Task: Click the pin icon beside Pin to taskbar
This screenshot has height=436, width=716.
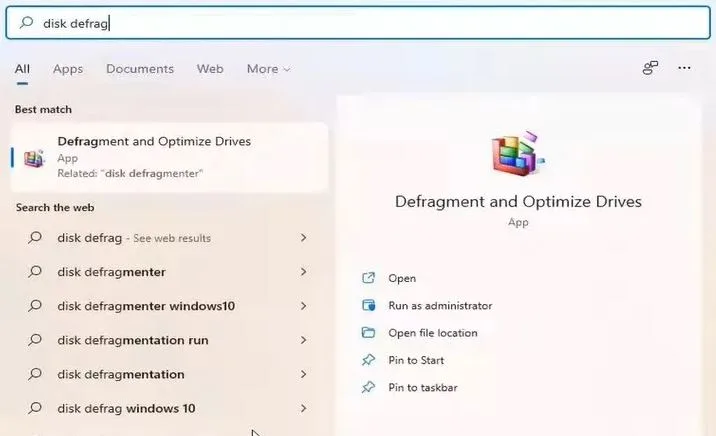Action: 369,387
